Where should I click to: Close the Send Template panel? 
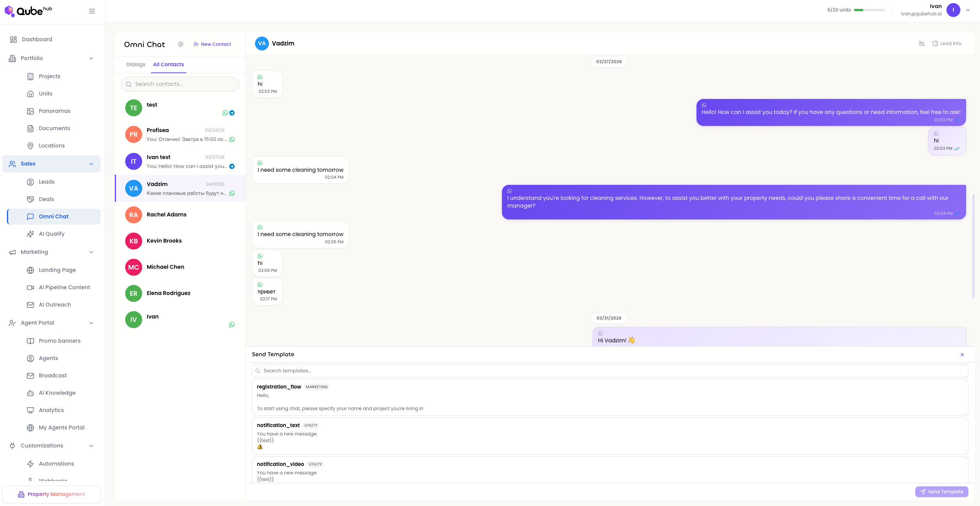tap(962, 355)
